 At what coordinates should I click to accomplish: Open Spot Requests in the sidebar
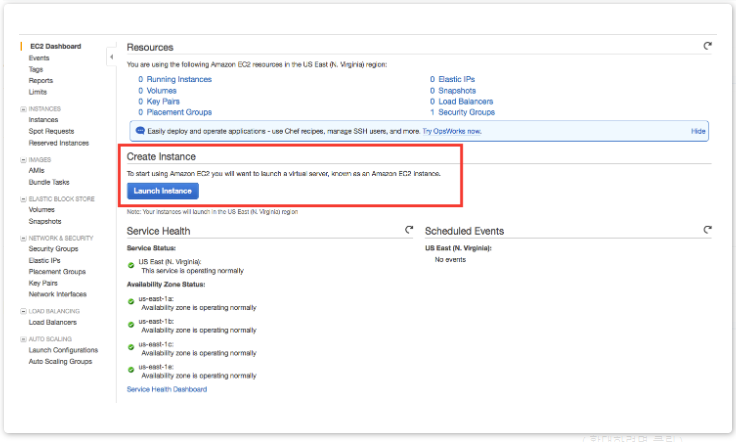(51, 131)
